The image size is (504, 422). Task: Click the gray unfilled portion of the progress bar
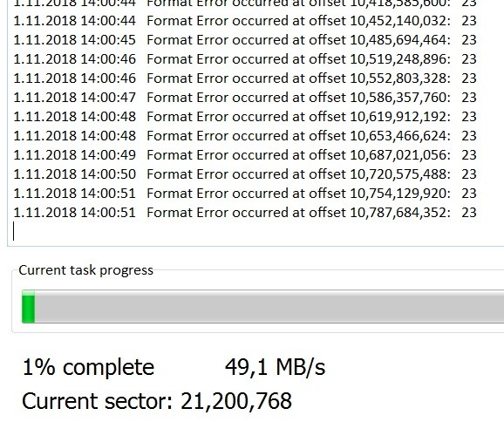269,306
